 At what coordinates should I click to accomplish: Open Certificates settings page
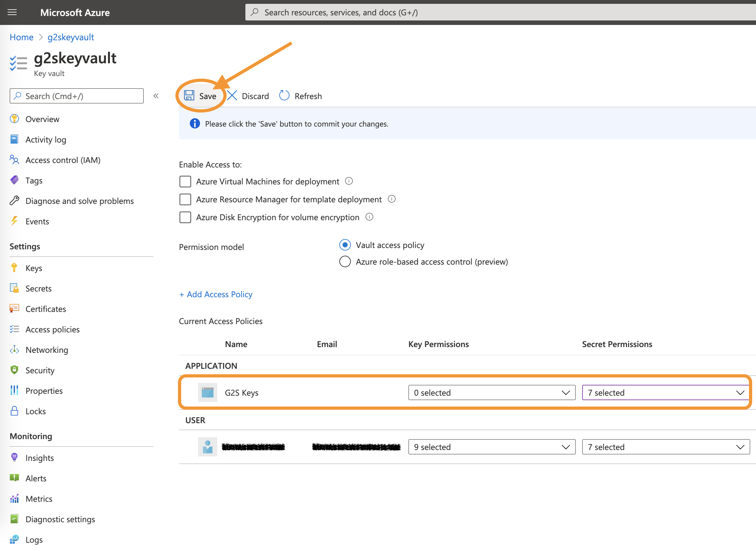click(46, 309)
